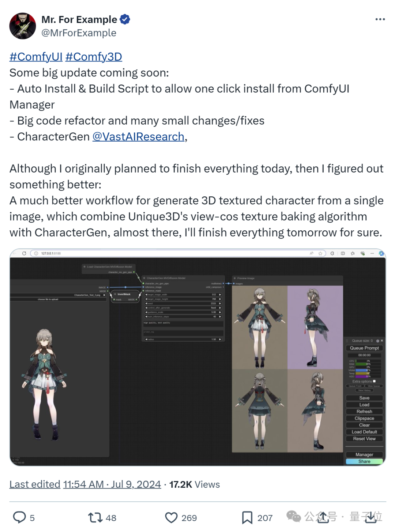The height and width of the screenshot is (532, 395).
Task: Open the Manager button in ComfyUI
Action: click(x=364, y=454)
